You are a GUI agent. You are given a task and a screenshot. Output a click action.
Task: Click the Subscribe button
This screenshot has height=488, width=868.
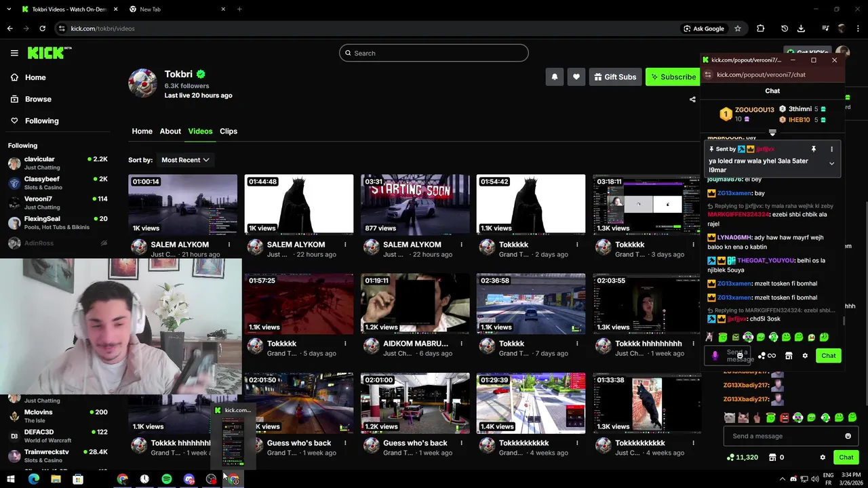tap(673, 77)
